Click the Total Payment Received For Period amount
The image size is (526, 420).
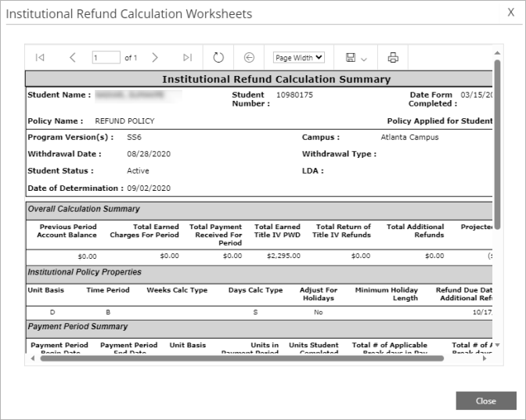click(x=232, y=256)
